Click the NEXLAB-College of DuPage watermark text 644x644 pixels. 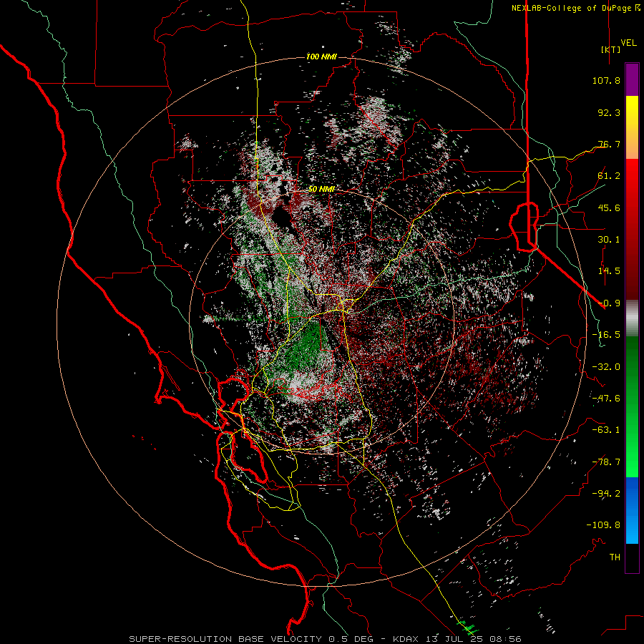point(575,8)
